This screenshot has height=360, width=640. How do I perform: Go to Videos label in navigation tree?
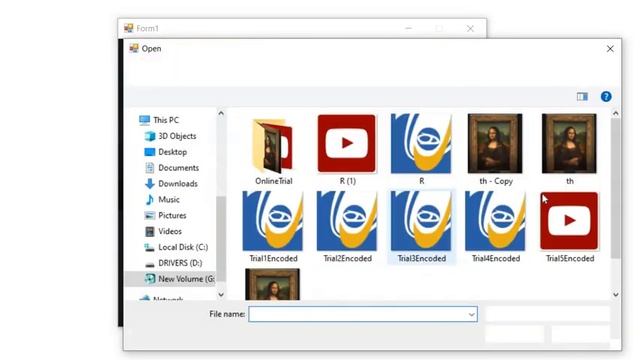point(170,231)
